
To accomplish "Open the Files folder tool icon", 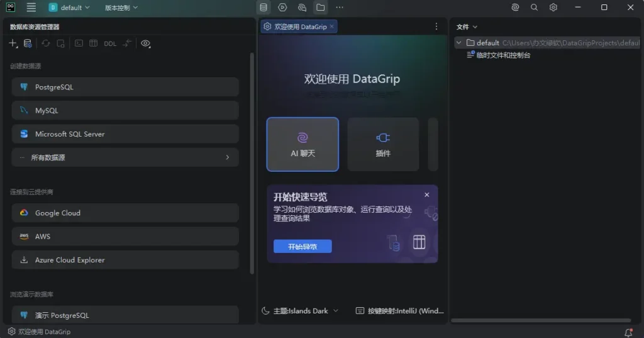I will coord(320,8).
